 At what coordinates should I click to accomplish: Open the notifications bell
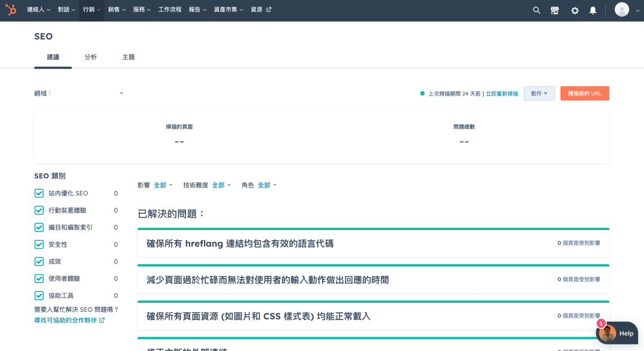tap(593, 10)
